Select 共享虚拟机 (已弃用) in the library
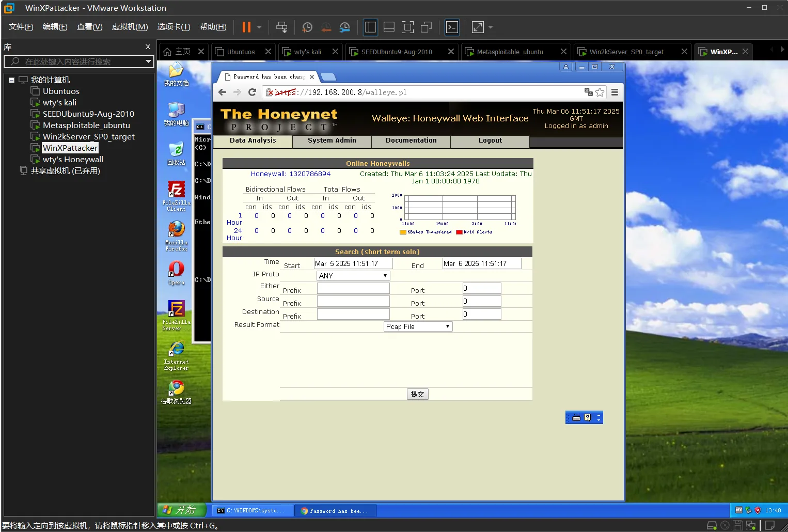This screenshot has width=788, height=532. point(65,171)
